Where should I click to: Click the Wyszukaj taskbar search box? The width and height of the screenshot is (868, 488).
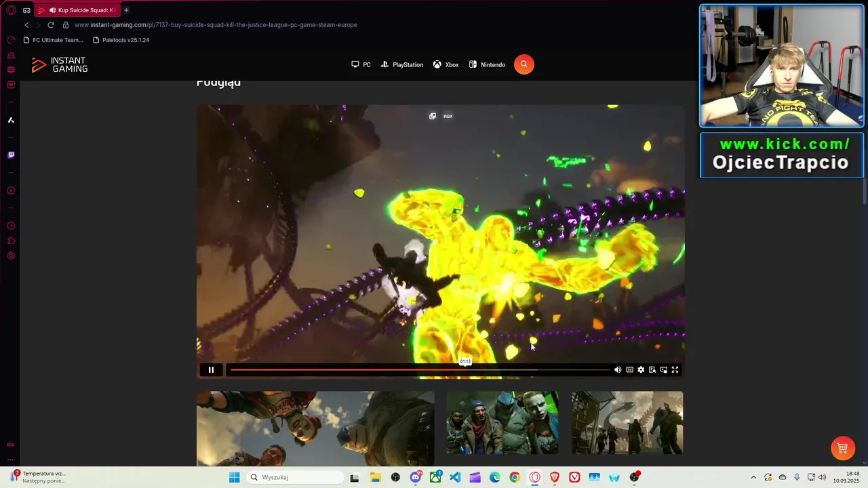click(295, 477)
